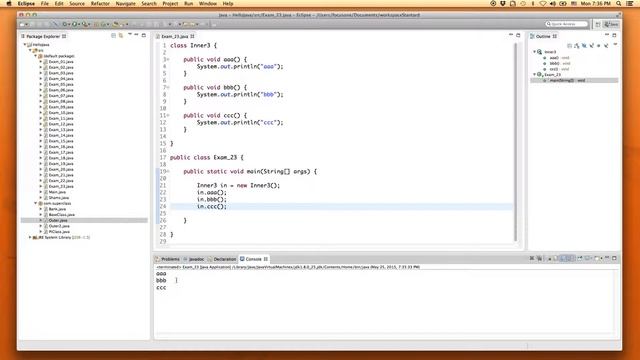Image resolution: width=640 pixels, height=360 pixels.
Task: Switch to the Declaration tab
Action: 222,259
